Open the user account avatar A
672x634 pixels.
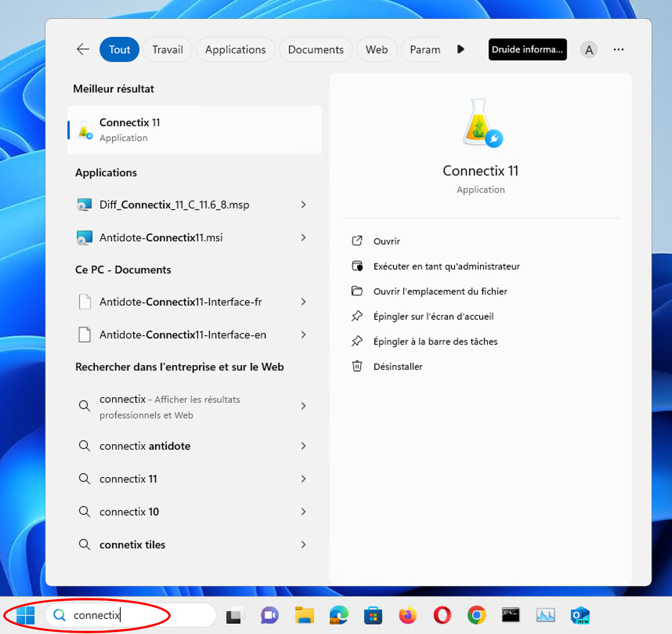coord(588,50)
